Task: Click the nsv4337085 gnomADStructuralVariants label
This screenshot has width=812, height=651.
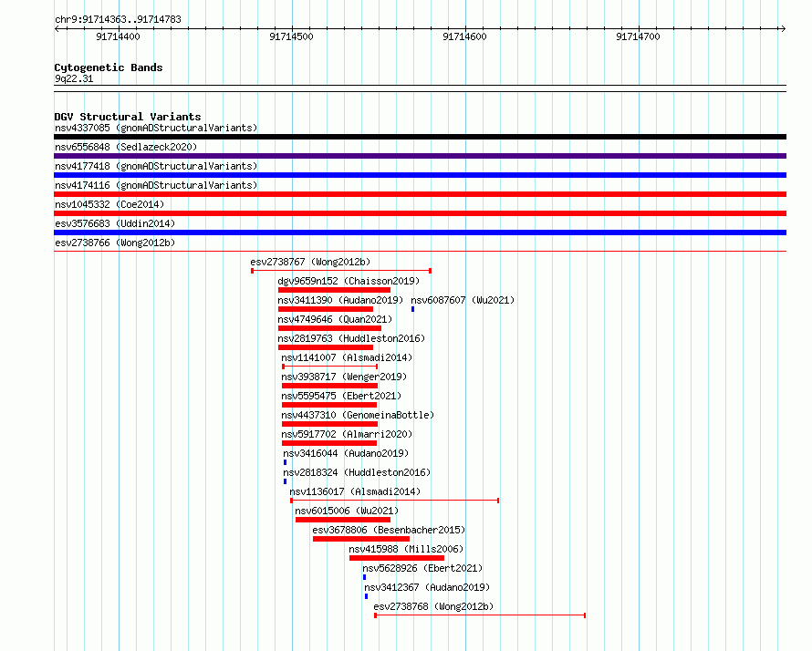Action: [156, 128]
